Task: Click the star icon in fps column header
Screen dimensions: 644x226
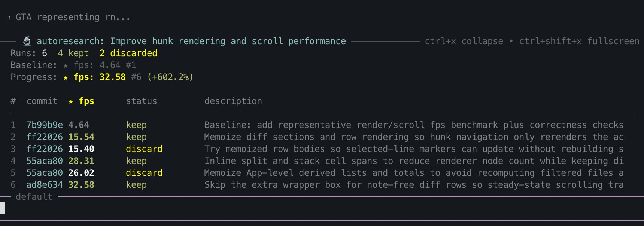Action: (x=71, y=101)
